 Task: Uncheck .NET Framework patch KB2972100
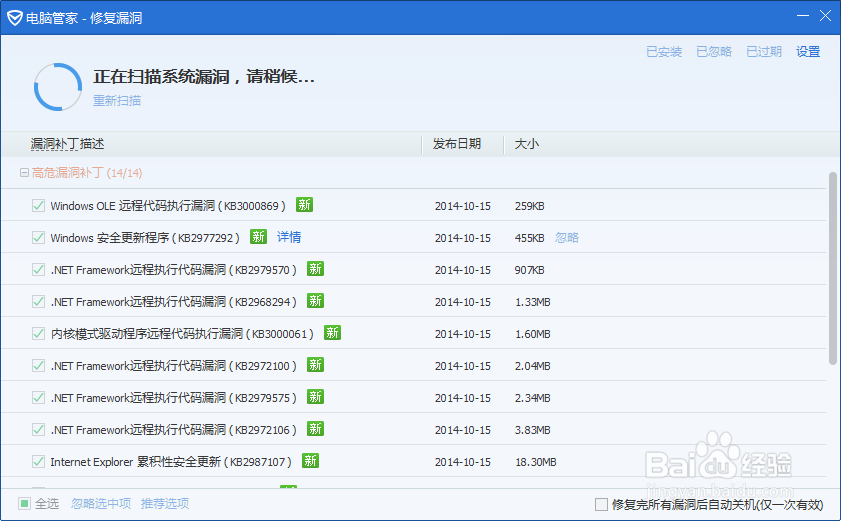[38, 365]
